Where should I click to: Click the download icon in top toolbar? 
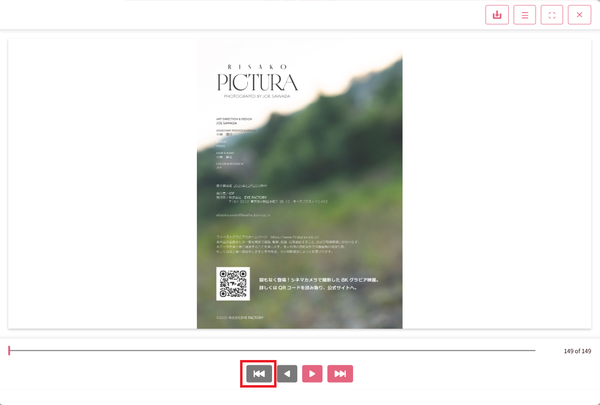(x=497, y=16)
